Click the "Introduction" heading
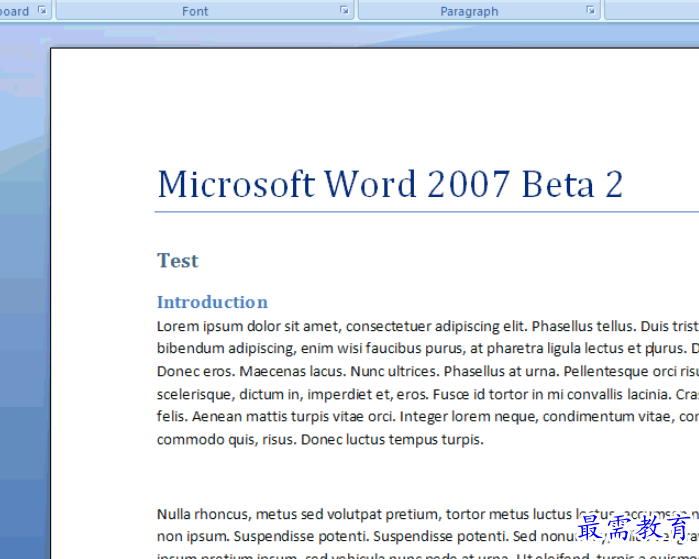 click(212, 302)
